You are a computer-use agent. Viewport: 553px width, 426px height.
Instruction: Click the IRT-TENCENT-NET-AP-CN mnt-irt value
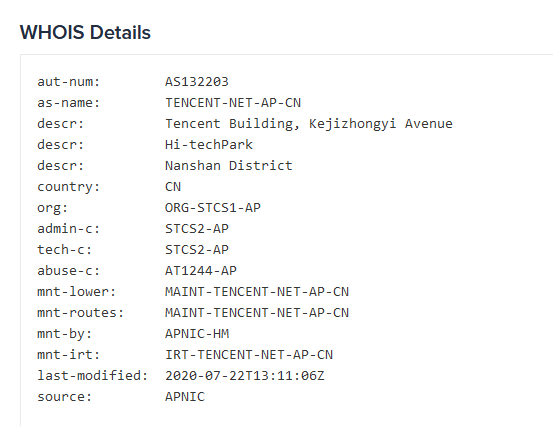(x=249, y=355)
